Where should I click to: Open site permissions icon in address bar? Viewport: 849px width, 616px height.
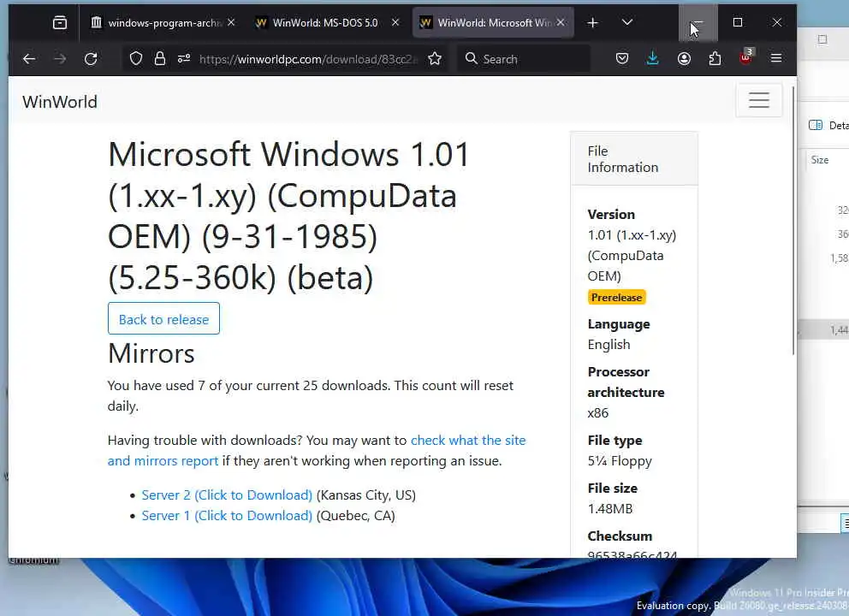pyautogui.click(x=184, y=58)
